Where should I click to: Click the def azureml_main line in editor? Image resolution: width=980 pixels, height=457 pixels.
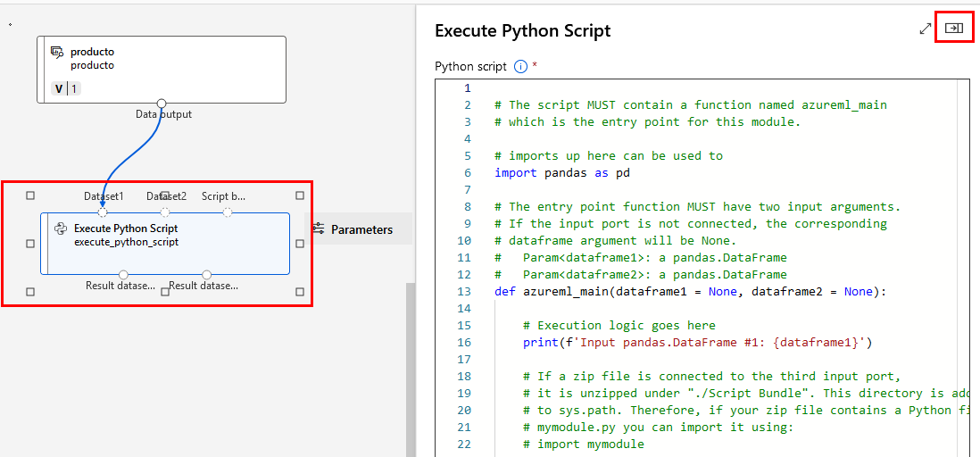click(x=689, y=292)
